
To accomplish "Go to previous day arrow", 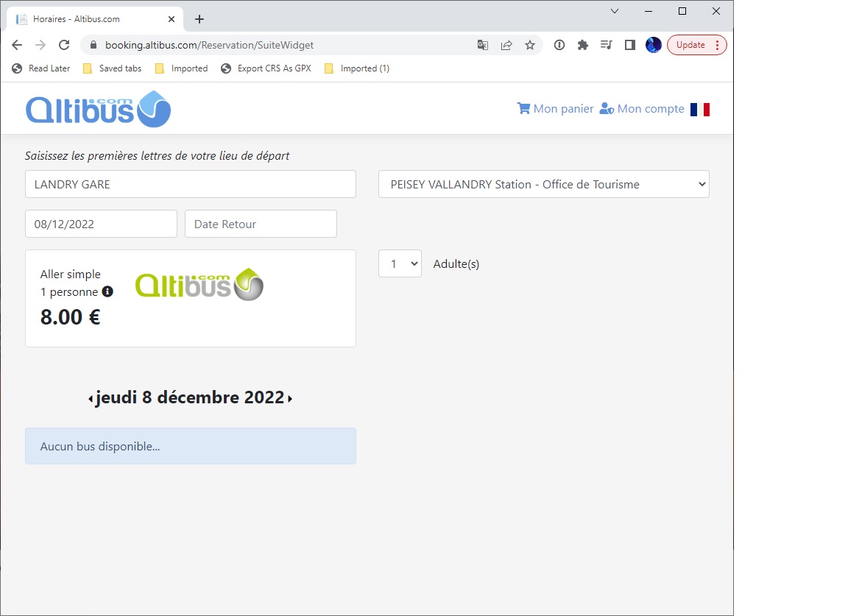I will pos(91,399).
